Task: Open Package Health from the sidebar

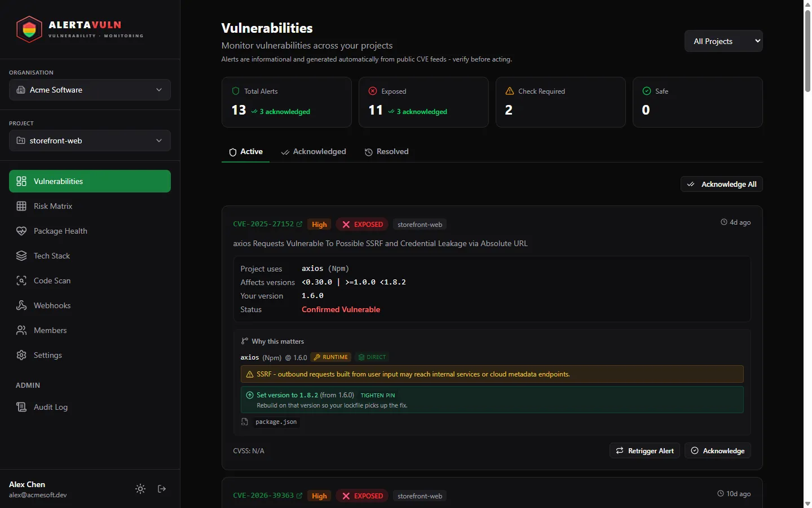Action: coord(90,231)
